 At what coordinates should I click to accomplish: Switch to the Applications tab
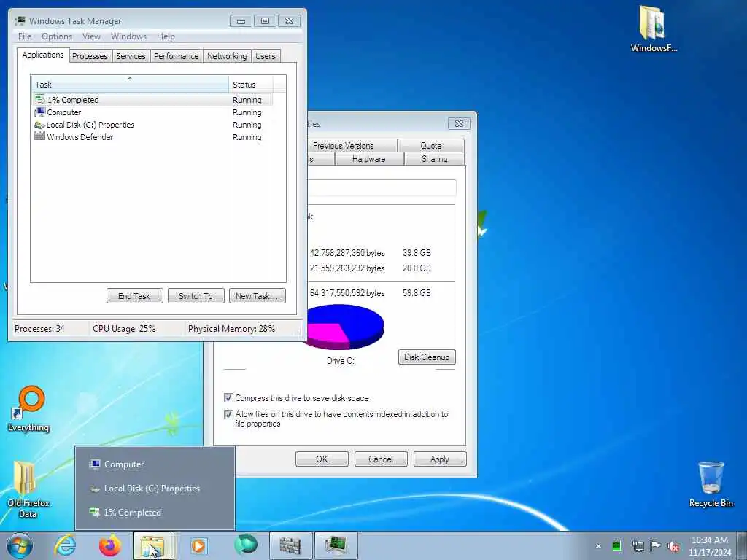[x=43, y=55]
